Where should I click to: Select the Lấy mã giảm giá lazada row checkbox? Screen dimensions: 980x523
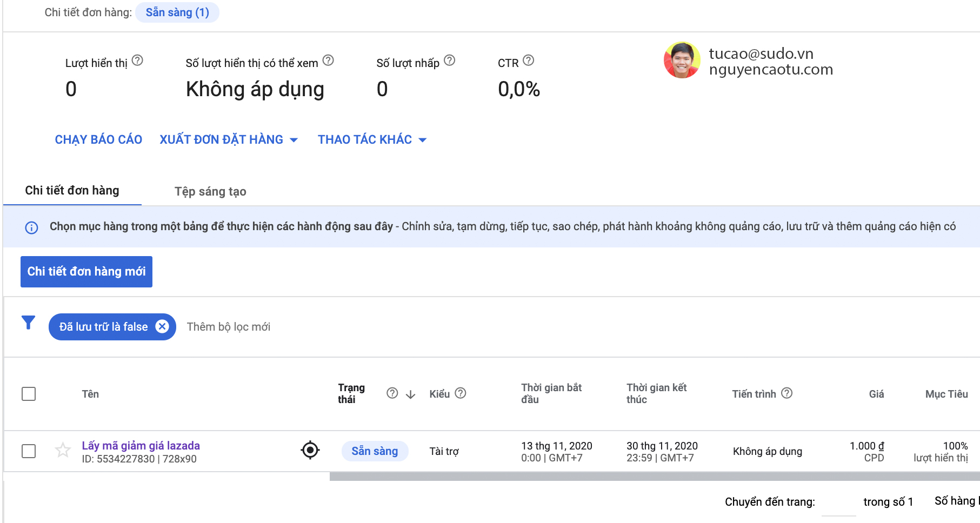[x=29, y=451]
